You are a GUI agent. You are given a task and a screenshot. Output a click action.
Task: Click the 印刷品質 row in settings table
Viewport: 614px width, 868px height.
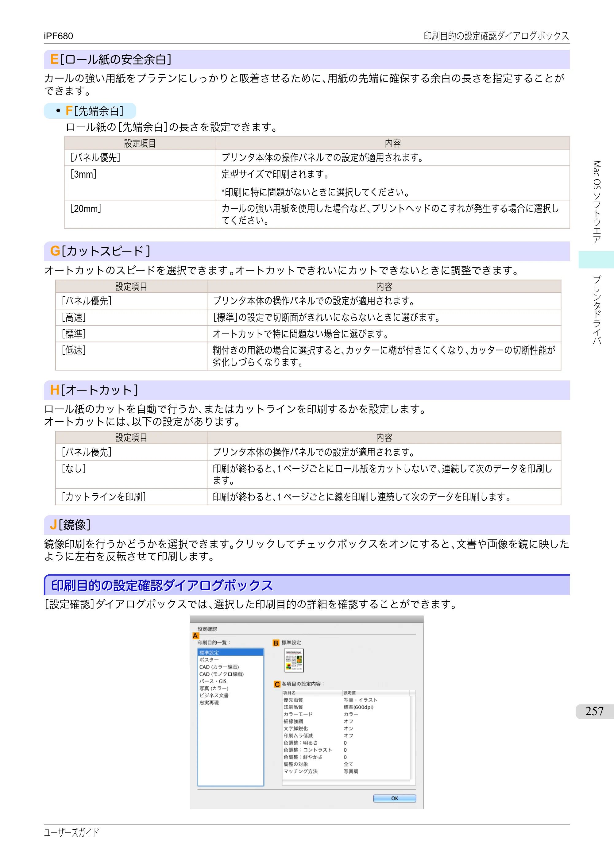(346, 707)
